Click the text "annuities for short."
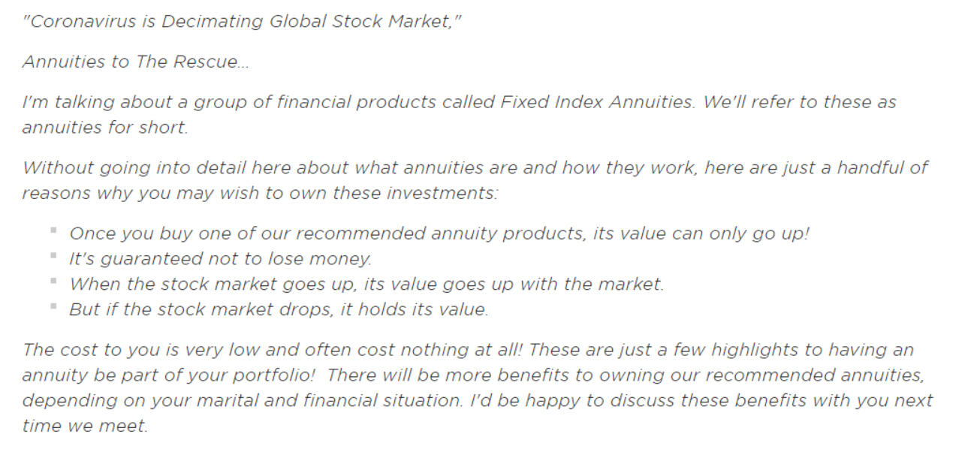Viewport: 980px width, 458px height. (x=105, y=128)
